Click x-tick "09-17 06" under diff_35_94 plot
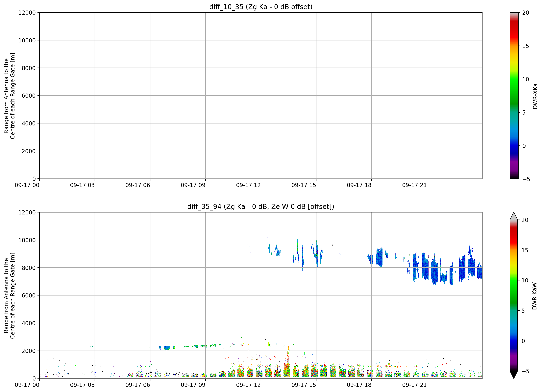The image size is (542, 392). point(138,385)
